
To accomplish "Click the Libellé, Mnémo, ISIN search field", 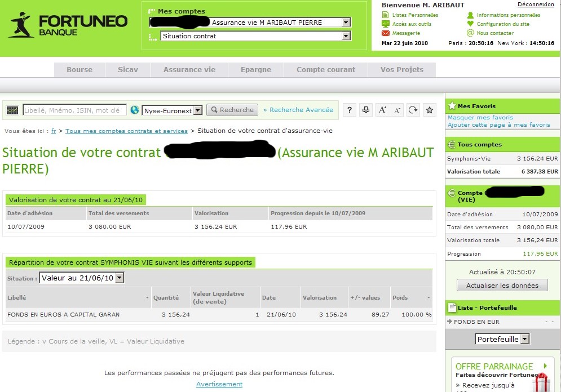I will (x=75, y=110).
